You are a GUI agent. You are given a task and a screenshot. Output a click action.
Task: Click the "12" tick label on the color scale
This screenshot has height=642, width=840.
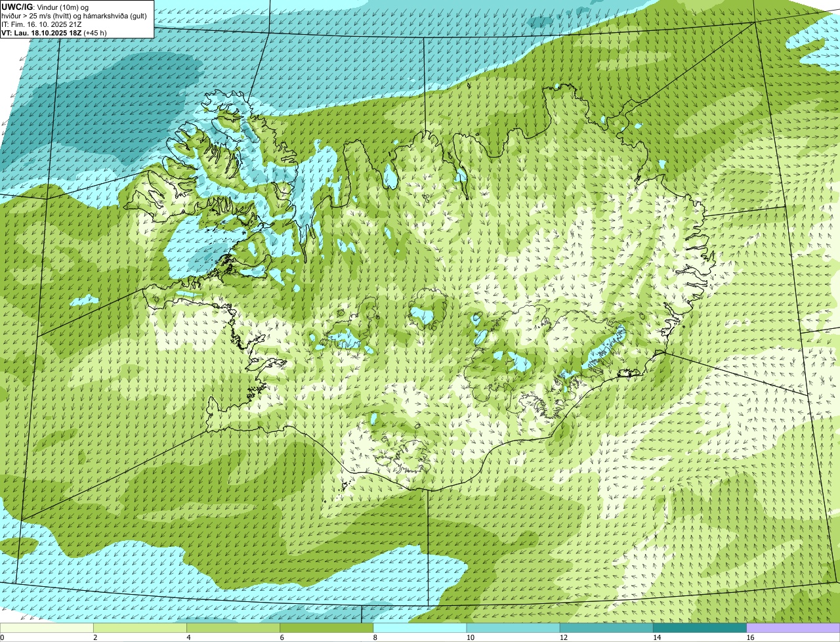[563, 637]
